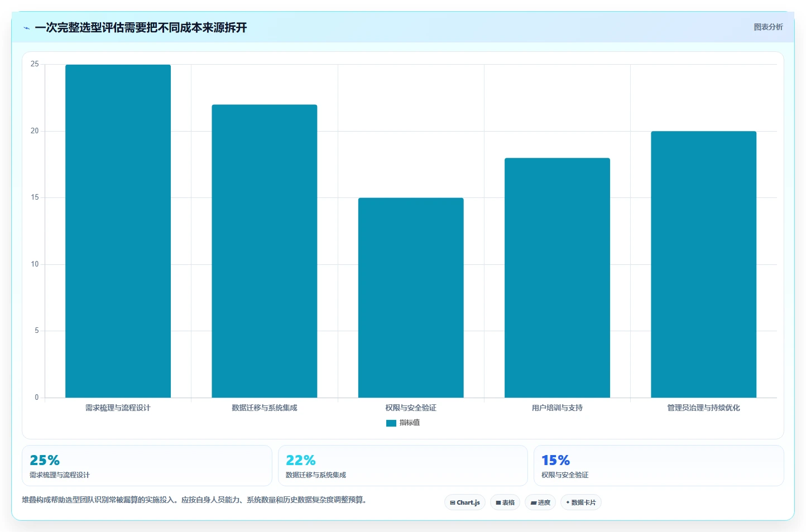Screen dimensions: 806x532
Task: Select the 权限与安全验证 bar
Action: click(411, 298)
